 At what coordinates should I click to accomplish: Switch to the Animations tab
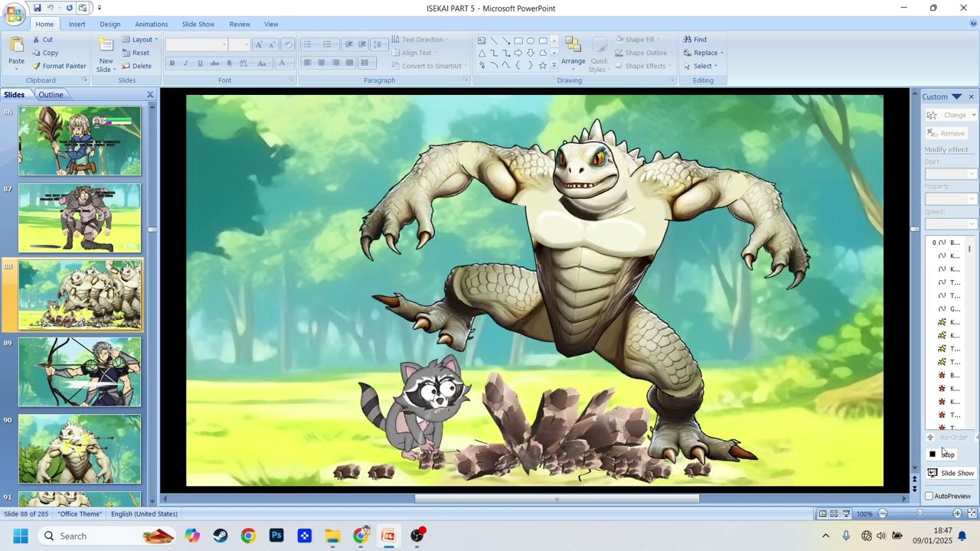tap(152, 24)
